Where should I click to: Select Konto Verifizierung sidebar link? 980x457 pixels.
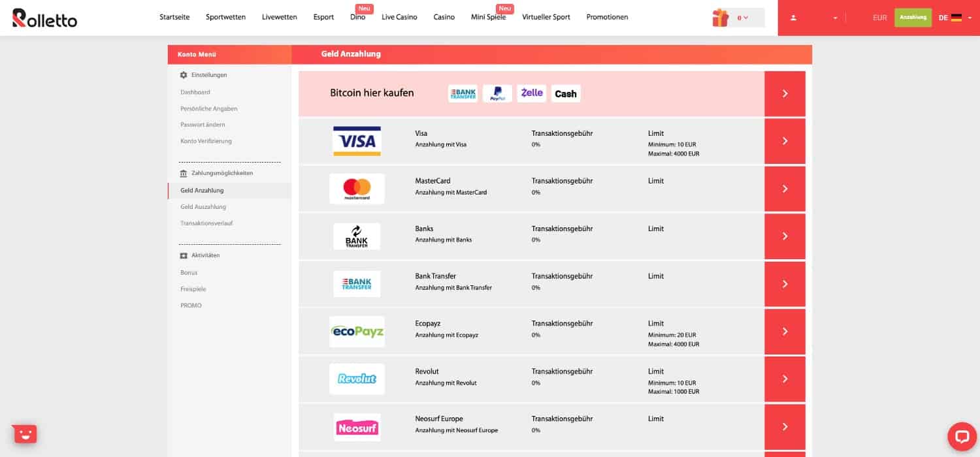[x=206, y=141]
